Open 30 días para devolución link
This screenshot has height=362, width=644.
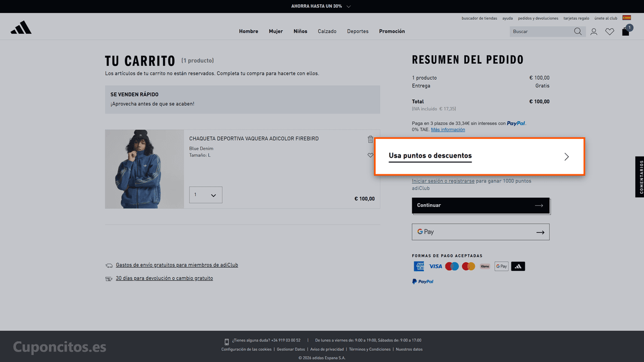point(164,278)
